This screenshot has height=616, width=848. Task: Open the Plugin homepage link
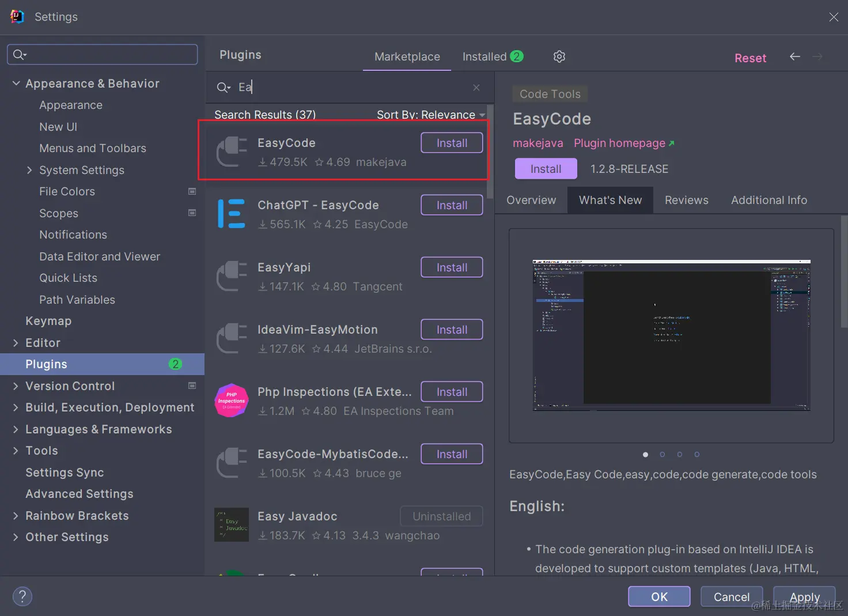pyautogui.click(x=624, y=143)
